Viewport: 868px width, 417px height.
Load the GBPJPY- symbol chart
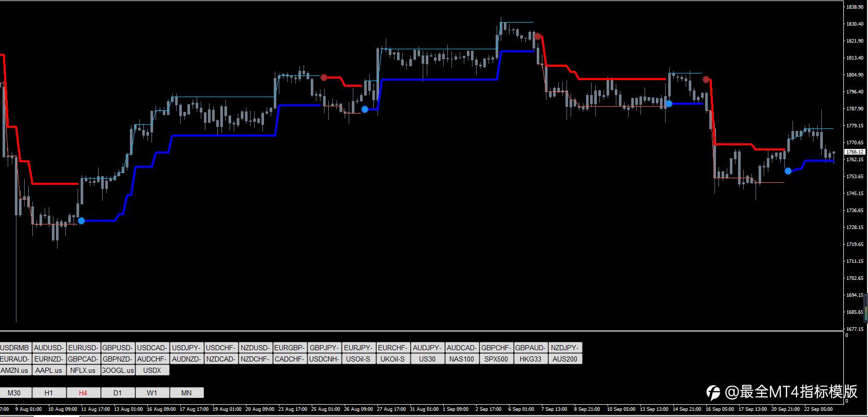324,348
